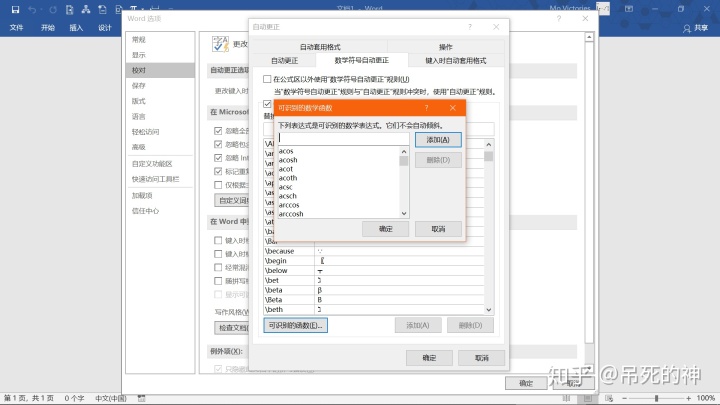
Task: Click the zoom slider handle in status bar
Action: pyautogui.click(x=657, y=398)
